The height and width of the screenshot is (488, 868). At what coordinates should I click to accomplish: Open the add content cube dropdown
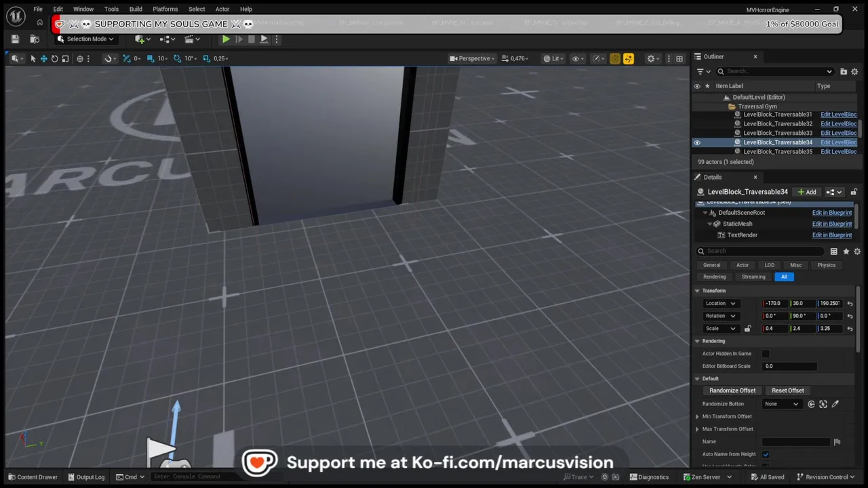(142, 39)
